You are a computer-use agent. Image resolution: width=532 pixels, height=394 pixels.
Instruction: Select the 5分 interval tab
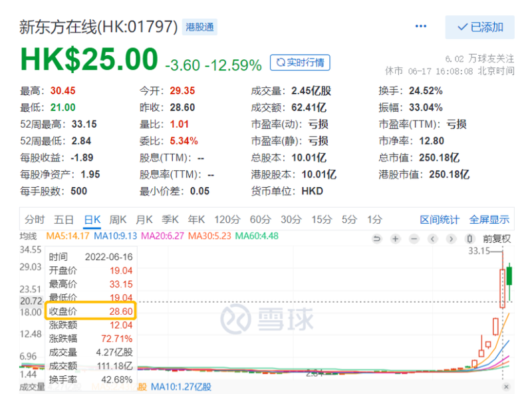click(349, 220)
